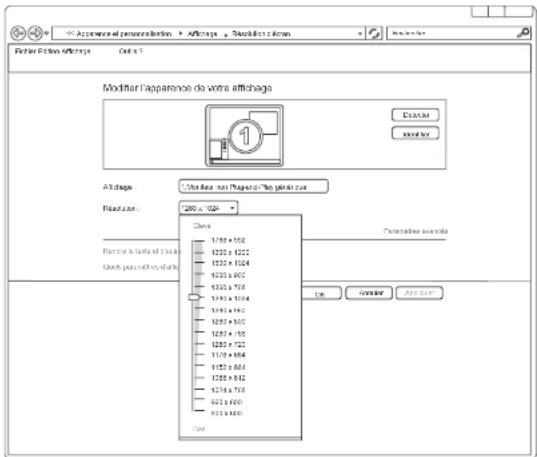
Task: Choose 1024 x 768 resolution mark
Action: pos(228,390)
